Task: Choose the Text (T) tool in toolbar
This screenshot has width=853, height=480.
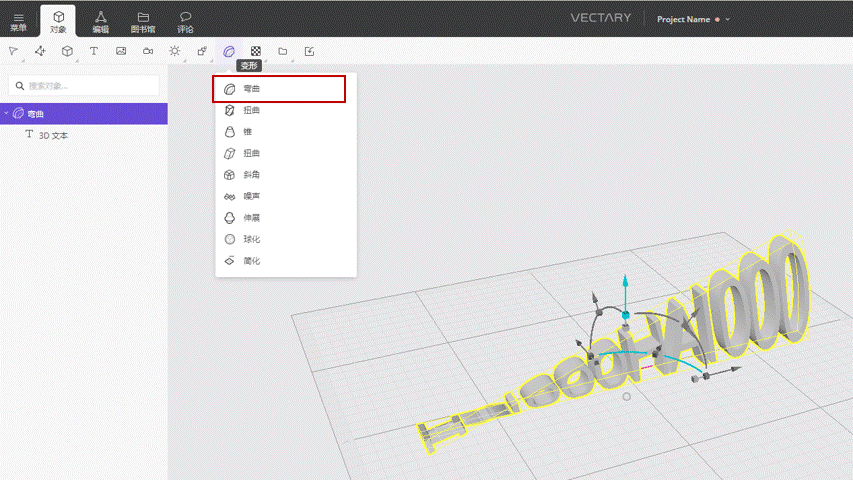Action: point(94,51)
